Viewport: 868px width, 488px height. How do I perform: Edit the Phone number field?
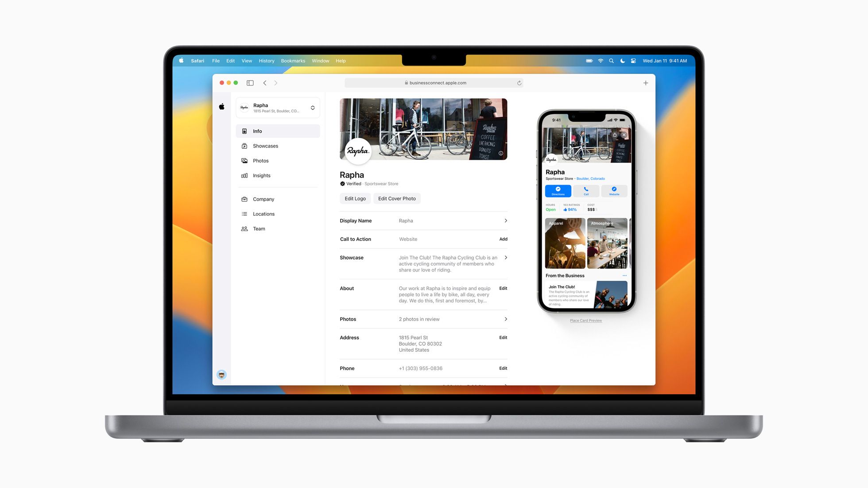[x=503, y=368]
